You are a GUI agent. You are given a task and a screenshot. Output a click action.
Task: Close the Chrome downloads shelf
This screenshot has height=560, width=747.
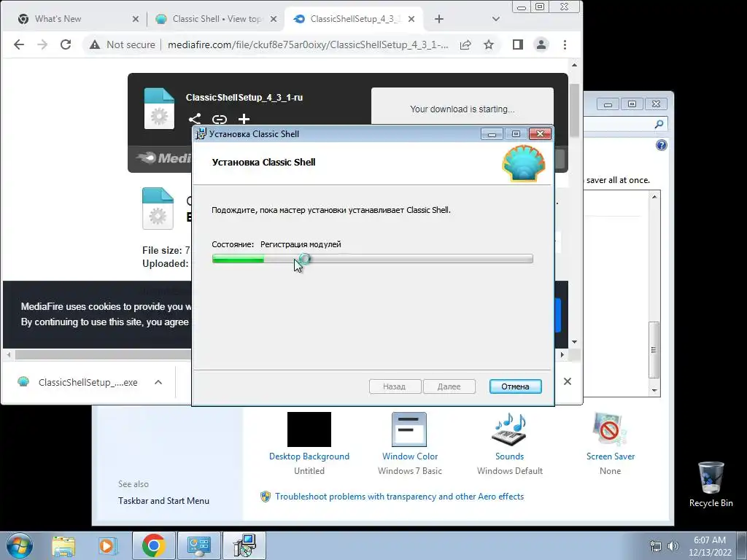(568, 381)
